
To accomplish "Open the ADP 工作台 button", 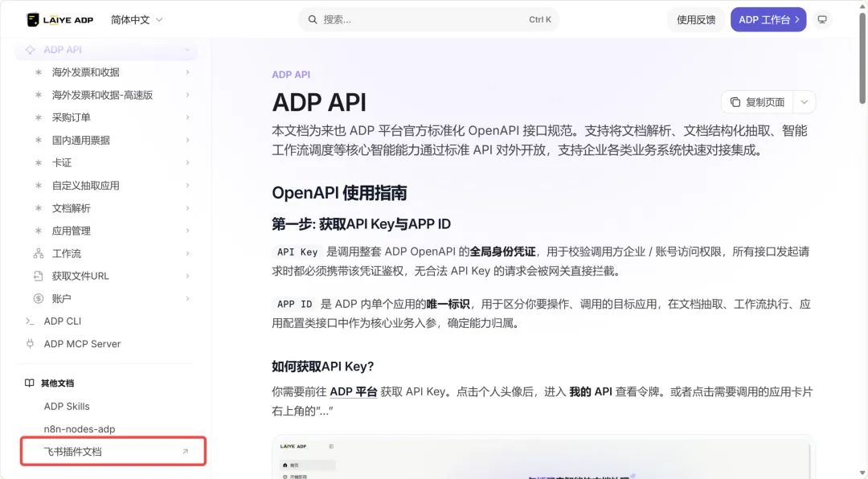I will point(768,20).
